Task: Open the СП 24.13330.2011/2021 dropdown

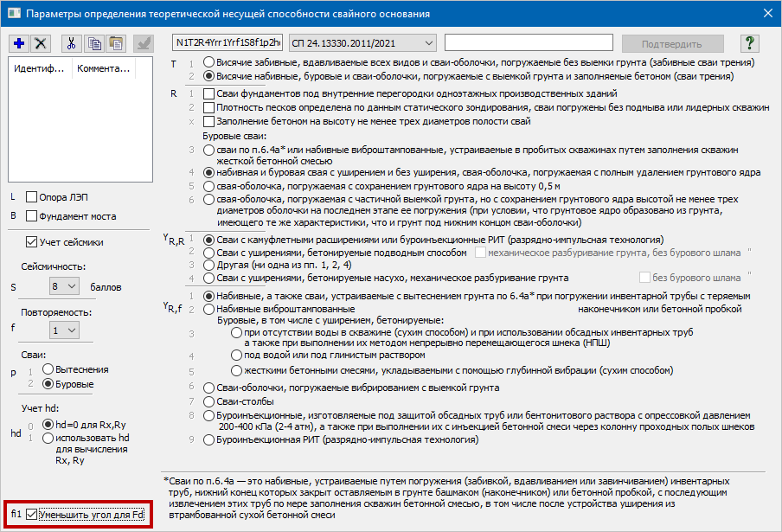Action: [x=362, y=43]
